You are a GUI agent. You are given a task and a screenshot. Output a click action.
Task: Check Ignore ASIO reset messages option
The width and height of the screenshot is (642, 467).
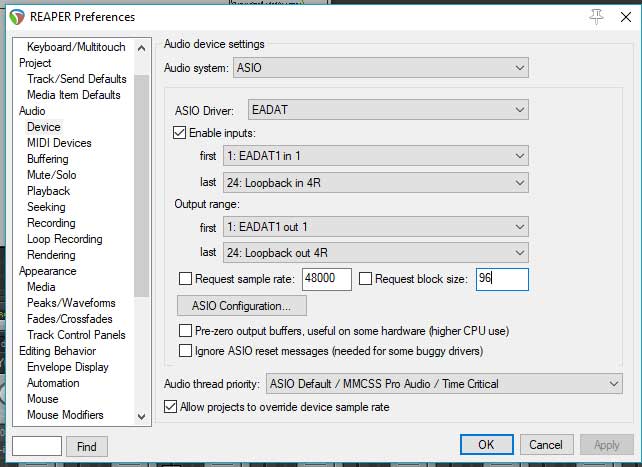[185, 350]
